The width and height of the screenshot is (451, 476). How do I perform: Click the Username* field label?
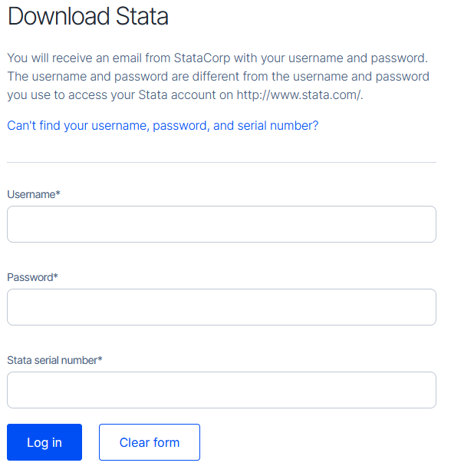pyautogui.click(x=34, y=194)
